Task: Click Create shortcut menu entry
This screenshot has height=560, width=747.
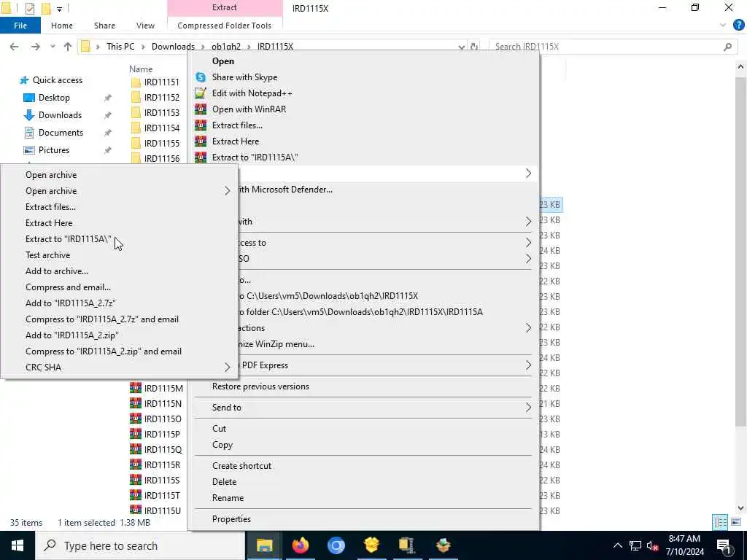Action: coord(241,466)
